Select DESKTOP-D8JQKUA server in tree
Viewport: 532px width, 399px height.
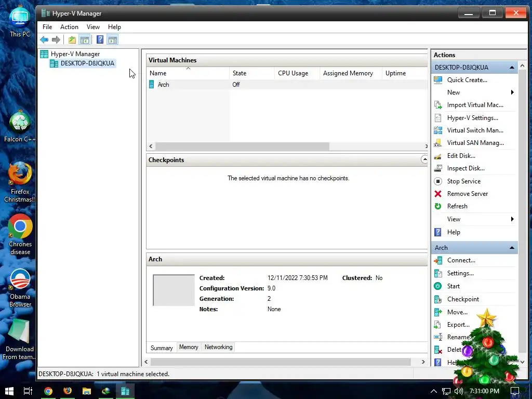[x=83, y=63]
